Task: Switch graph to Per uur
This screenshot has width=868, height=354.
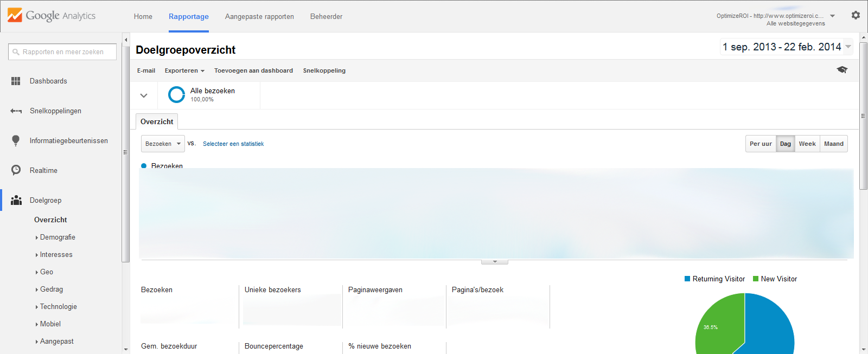Action: click(761, 144)
